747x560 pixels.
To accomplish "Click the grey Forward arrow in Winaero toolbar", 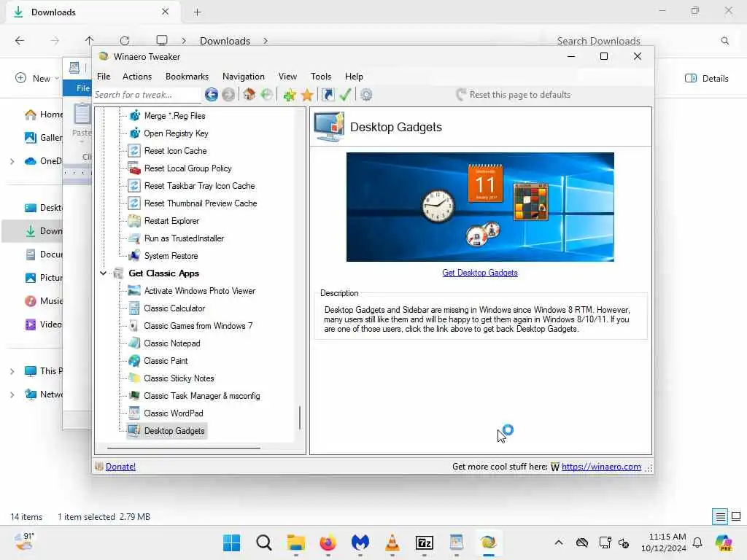I will click(228, 95).
